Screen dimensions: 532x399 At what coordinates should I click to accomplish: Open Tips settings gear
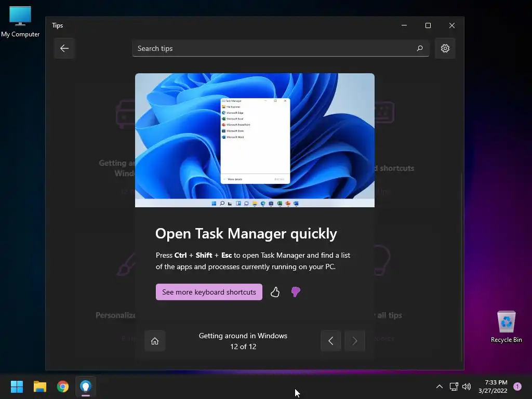pyautogui.click(x=445, y=48)
